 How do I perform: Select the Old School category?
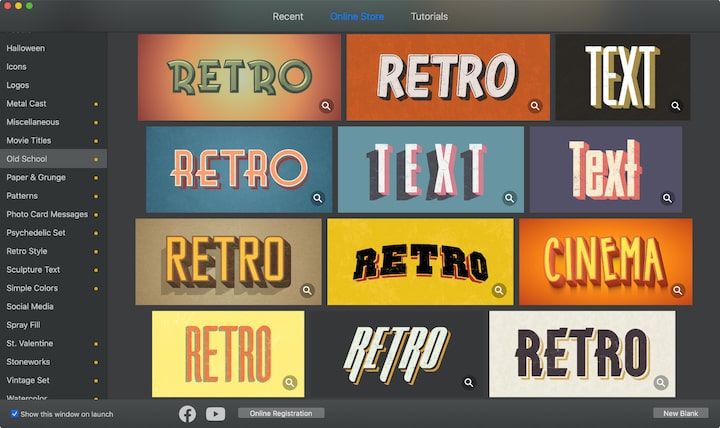pos(53,159)
